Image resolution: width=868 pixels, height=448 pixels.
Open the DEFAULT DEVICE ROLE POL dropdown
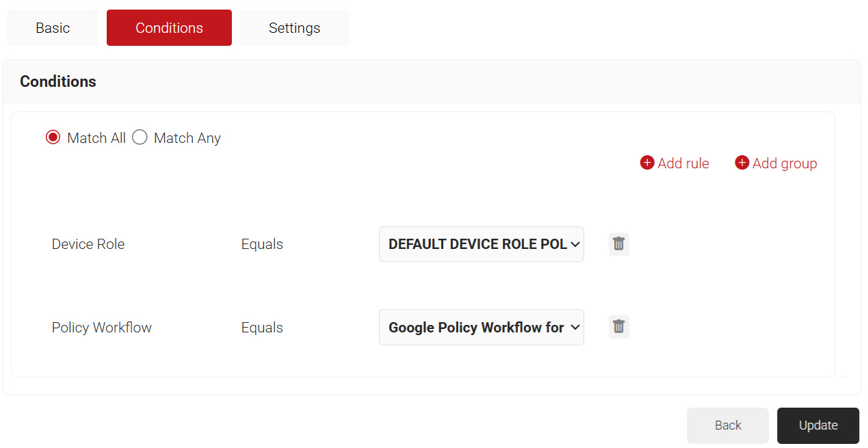477,244
